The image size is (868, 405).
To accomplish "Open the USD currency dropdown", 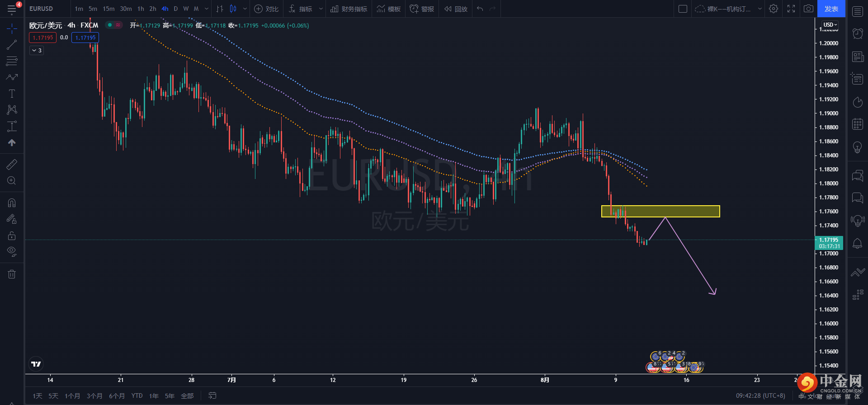I will (x=830, y=25).
